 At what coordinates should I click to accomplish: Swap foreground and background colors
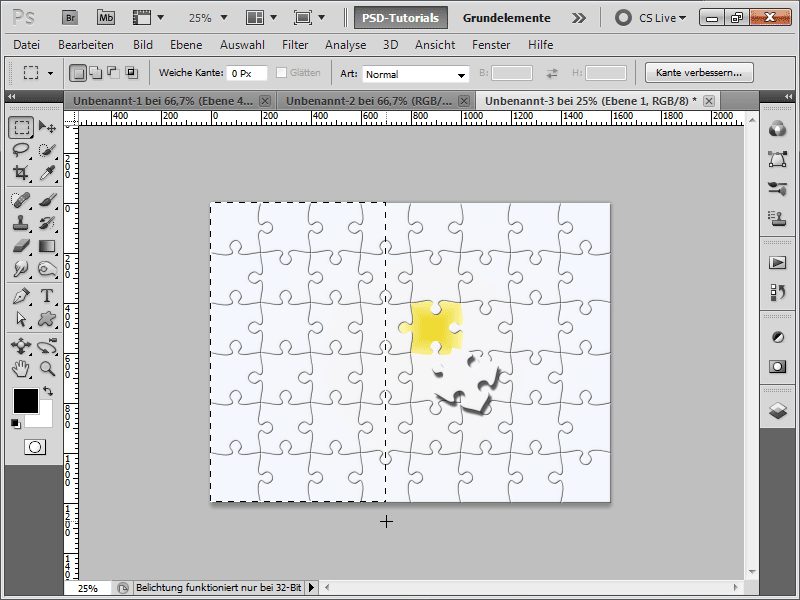48,391
